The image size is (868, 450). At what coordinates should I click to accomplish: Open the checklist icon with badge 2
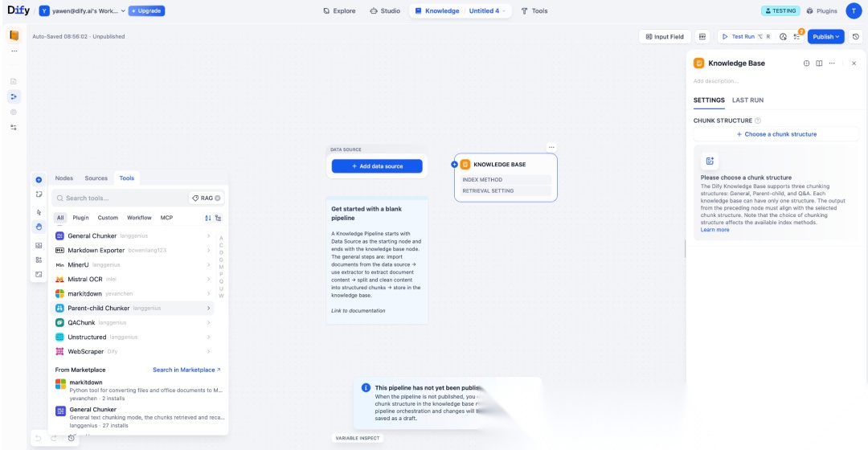tap(797, 36)
